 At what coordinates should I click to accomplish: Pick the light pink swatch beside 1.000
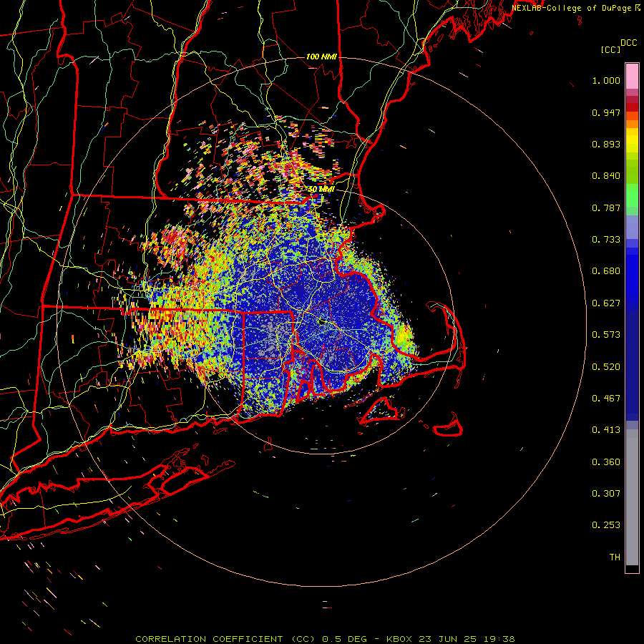click(632, 77)
